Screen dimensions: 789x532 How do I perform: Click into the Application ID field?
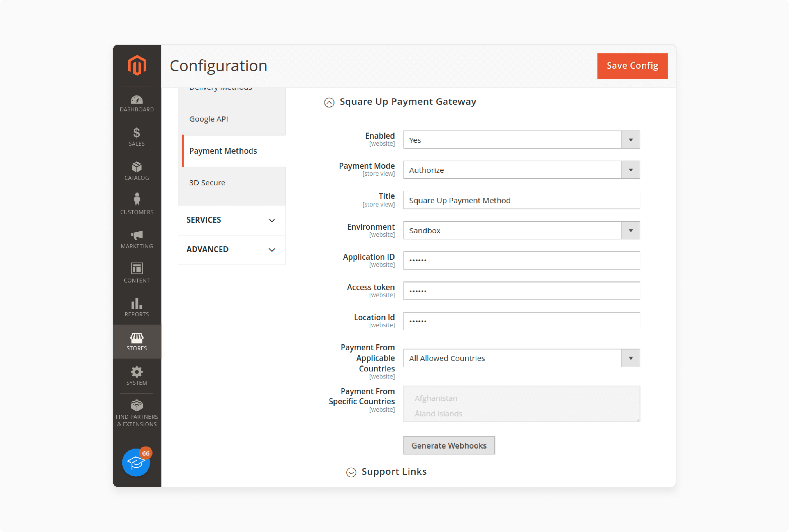tap(521, 260)
